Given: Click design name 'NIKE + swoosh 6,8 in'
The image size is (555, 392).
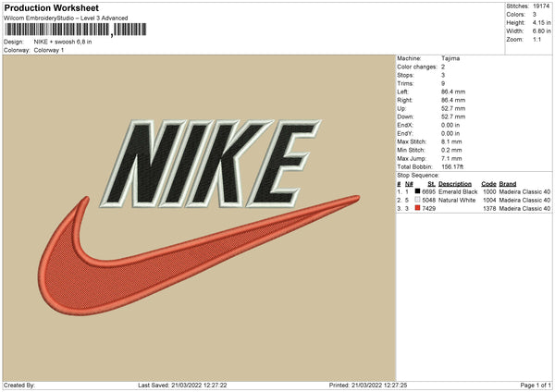Looking at the screenshot, I should [x=63, y=42].
